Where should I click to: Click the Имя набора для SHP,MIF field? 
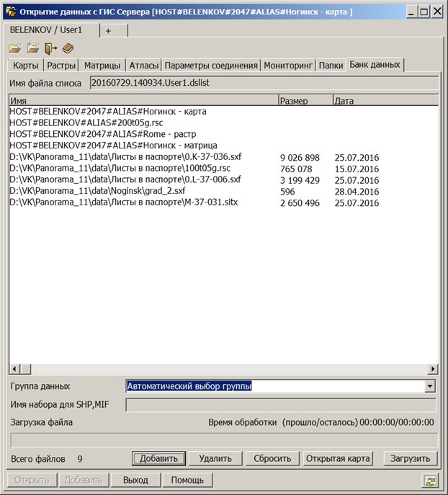tap(281, 405)
